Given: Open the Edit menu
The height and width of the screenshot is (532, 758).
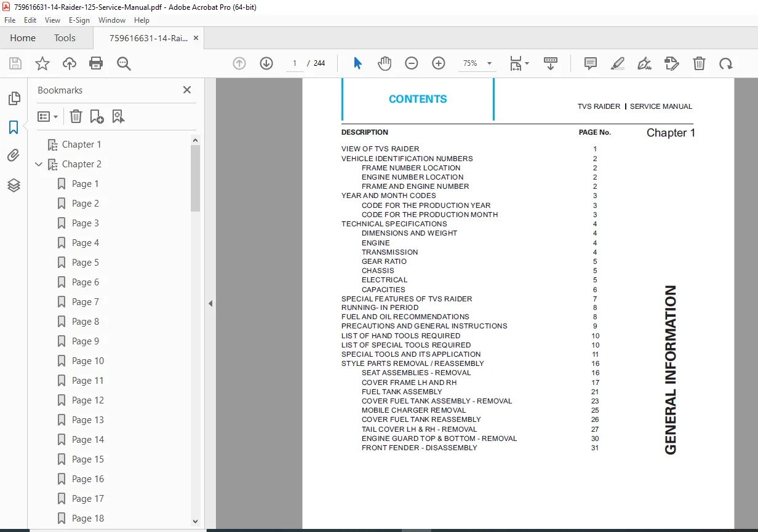Looking at the screenshot, I should click(30, 20).
